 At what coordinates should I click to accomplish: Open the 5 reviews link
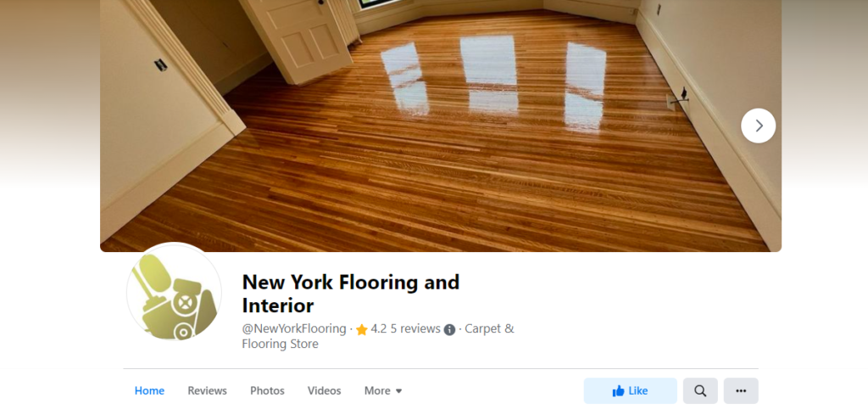[x=415, y=328]
